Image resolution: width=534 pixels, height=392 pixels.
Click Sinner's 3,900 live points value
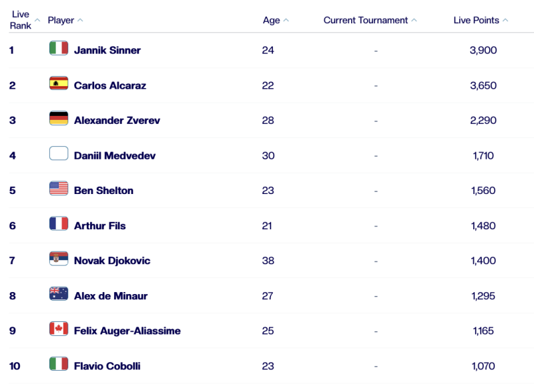coord(483,50)
